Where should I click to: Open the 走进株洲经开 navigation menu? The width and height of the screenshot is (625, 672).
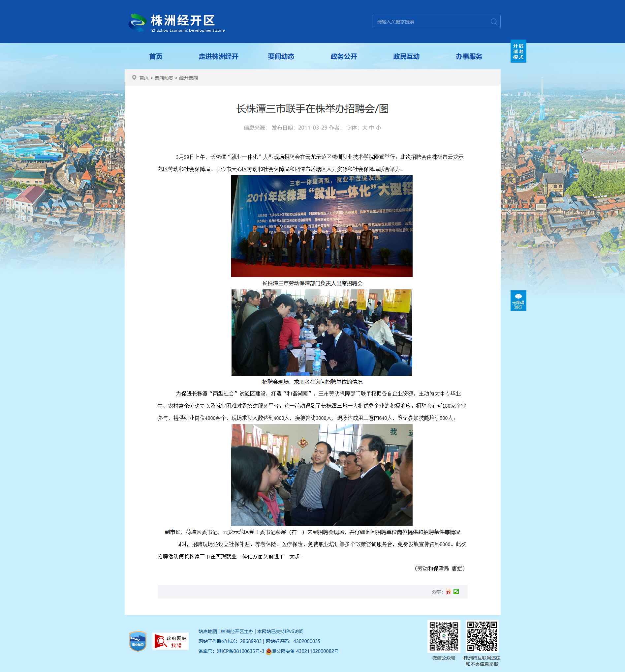(x=218, y=56)
